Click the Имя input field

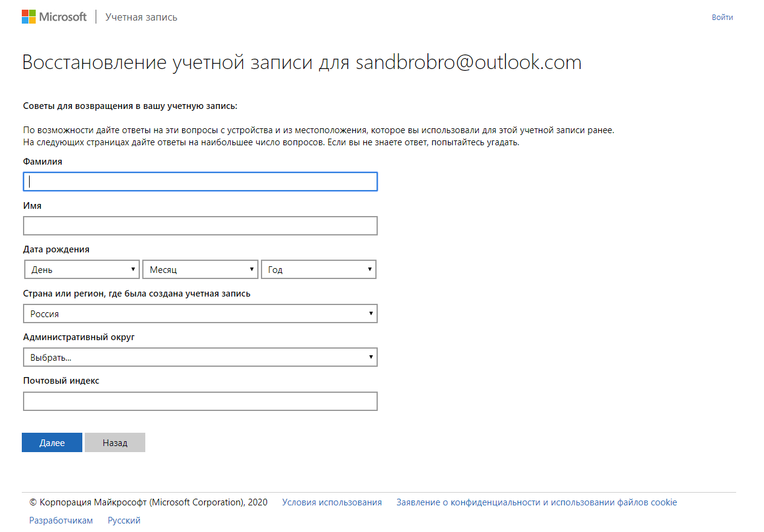[200, 226]
